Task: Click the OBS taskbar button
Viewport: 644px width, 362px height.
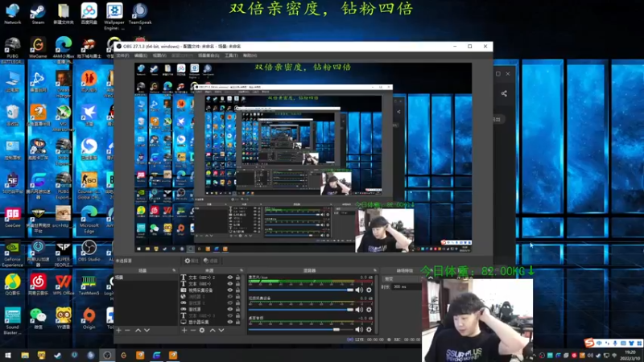Action: [107, 355]
